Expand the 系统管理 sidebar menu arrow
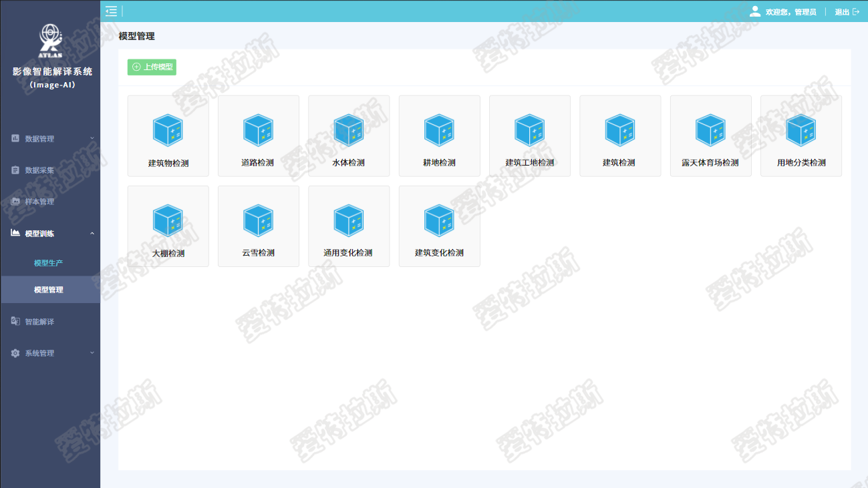This screenshot has height=488, width=868. [x=92, y=353]
